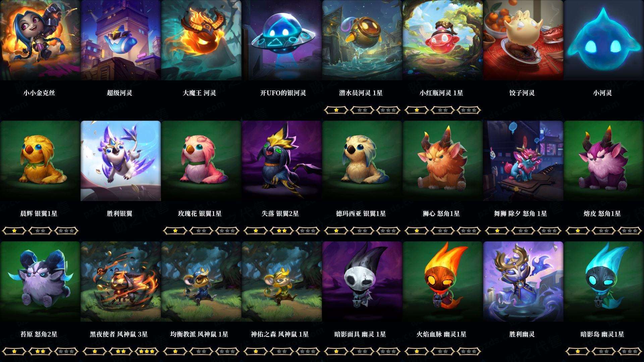644x362 pixels.
Task: Select one-star tier under 火焰血脉 幽灵
Action: click(417, 351)
